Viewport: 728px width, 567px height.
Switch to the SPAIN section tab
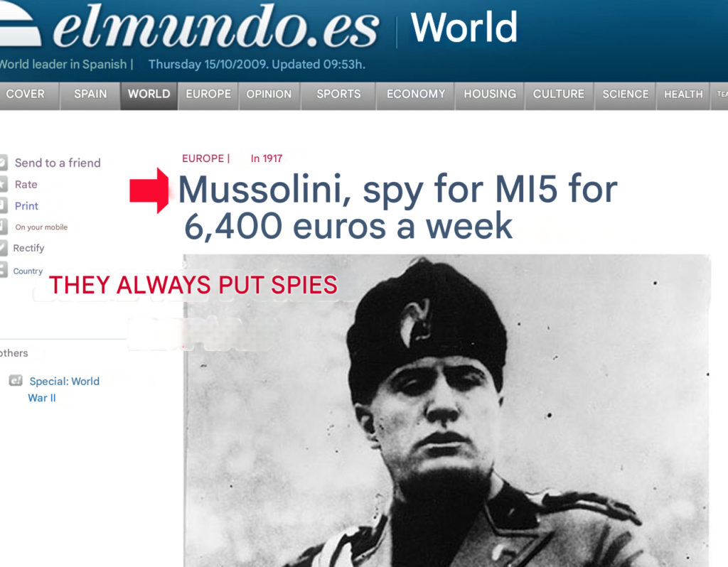pos(90,94)
